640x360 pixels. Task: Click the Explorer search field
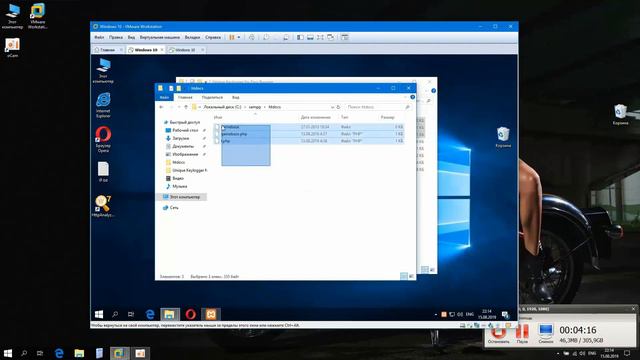point(378,107)
